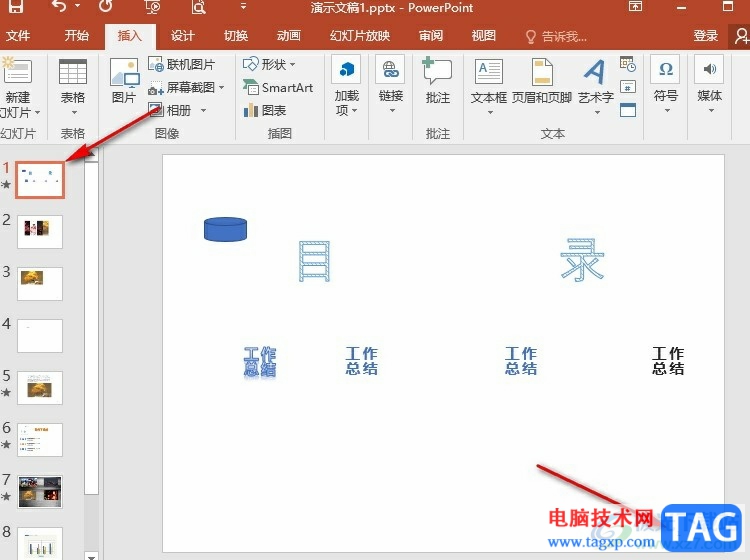The width and height of the screenshot is (750, 560).
Task: Insert a 图表 chart
Action: pos(265,110)
